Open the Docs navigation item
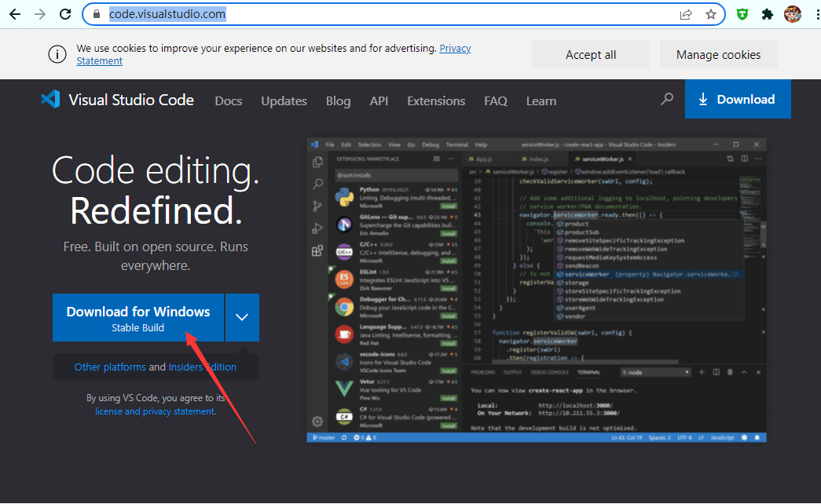The image size is (821, 504). 229,101
